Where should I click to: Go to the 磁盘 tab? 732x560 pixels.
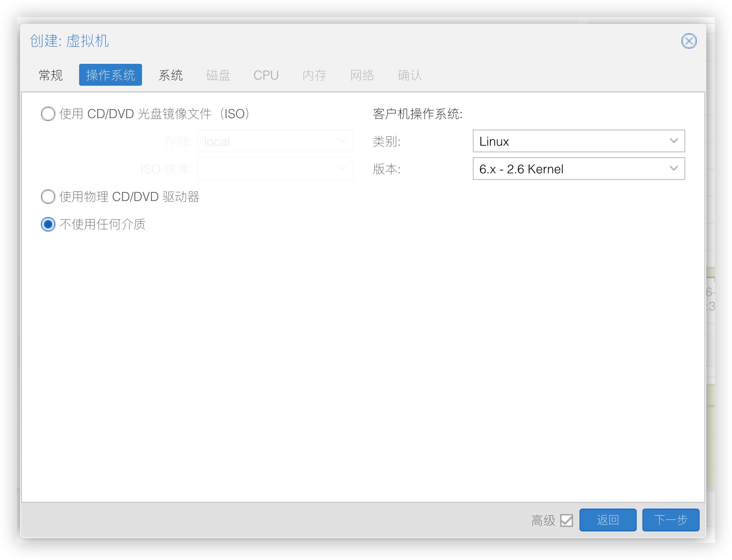[218, 75]
